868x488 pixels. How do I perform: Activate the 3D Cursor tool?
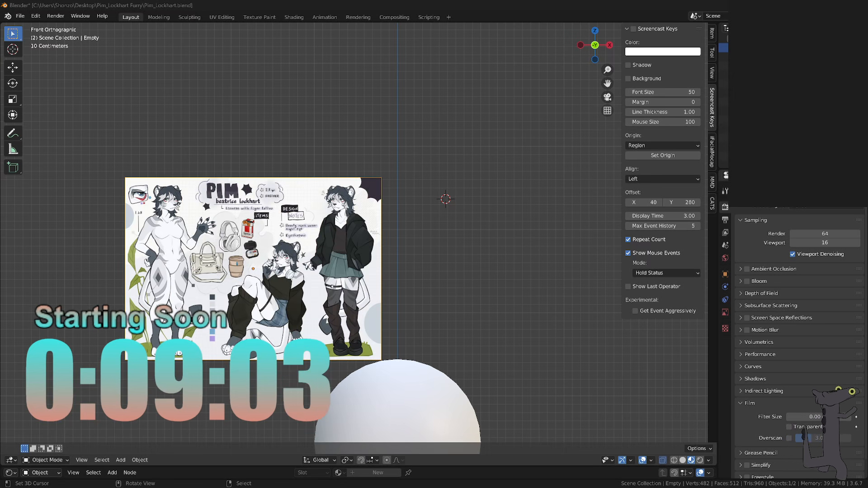click(x=13, y=49)
